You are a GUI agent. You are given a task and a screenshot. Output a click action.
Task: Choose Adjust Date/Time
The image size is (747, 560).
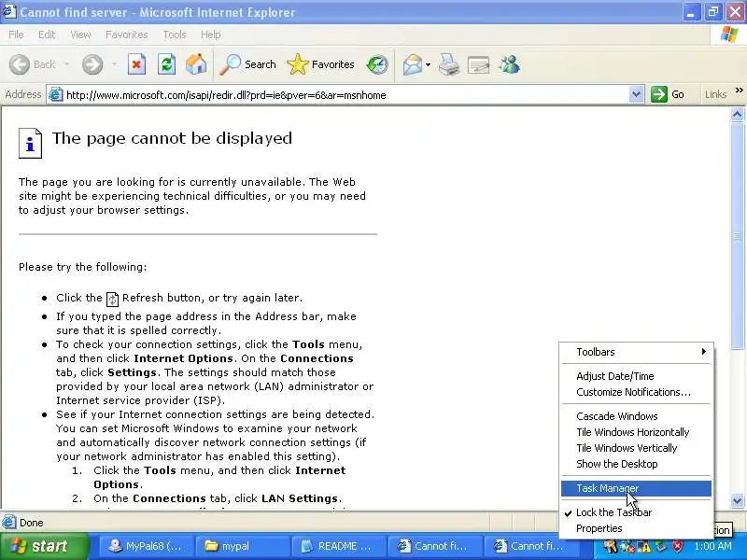click(x=637, y=376)
